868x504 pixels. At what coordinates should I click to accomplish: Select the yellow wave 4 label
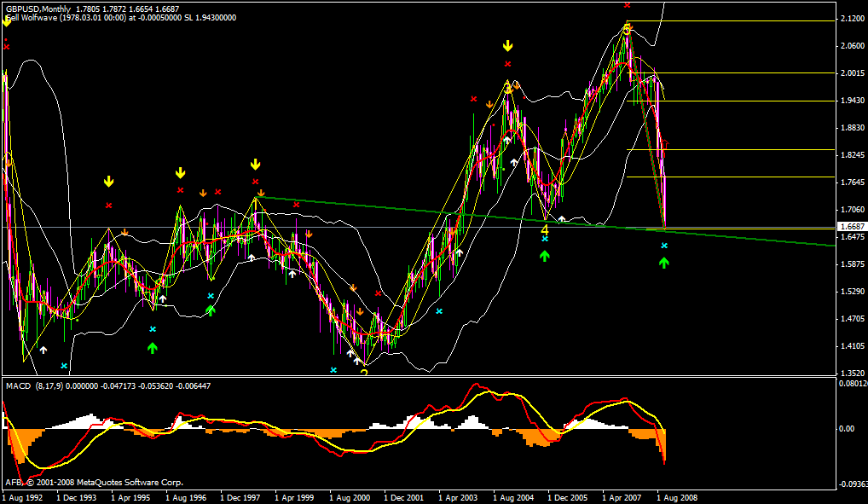(544, 230)
